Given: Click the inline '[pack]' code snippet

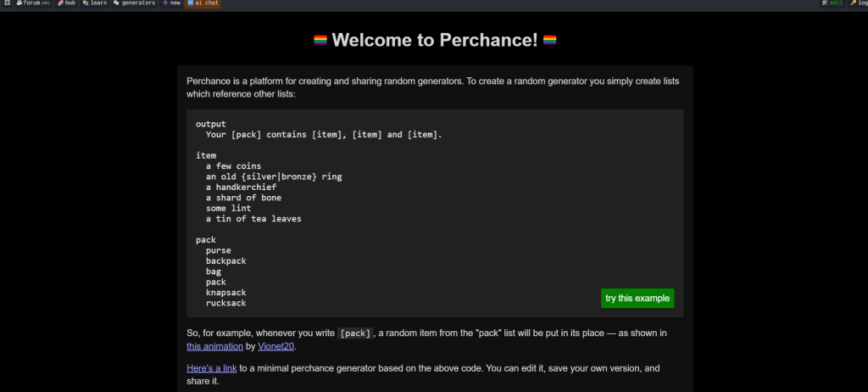Looking at the screenshot, I should tap(355, 333).
